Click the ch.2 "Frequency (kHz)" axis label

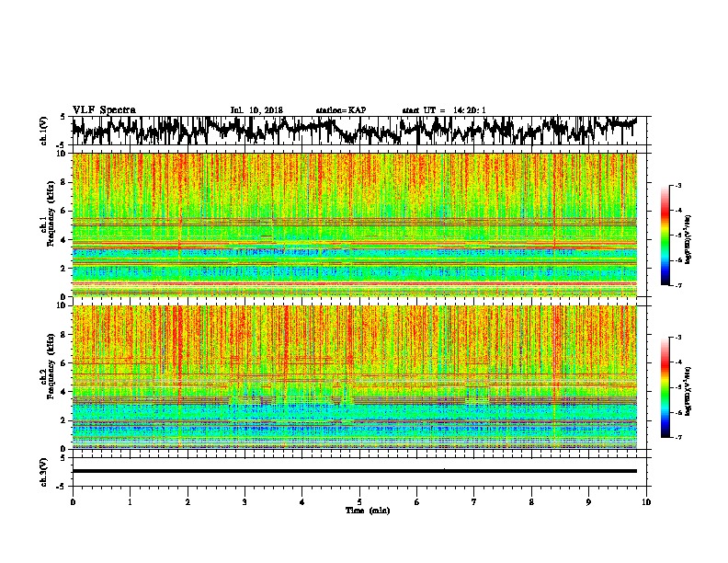[x=51, y=366]
